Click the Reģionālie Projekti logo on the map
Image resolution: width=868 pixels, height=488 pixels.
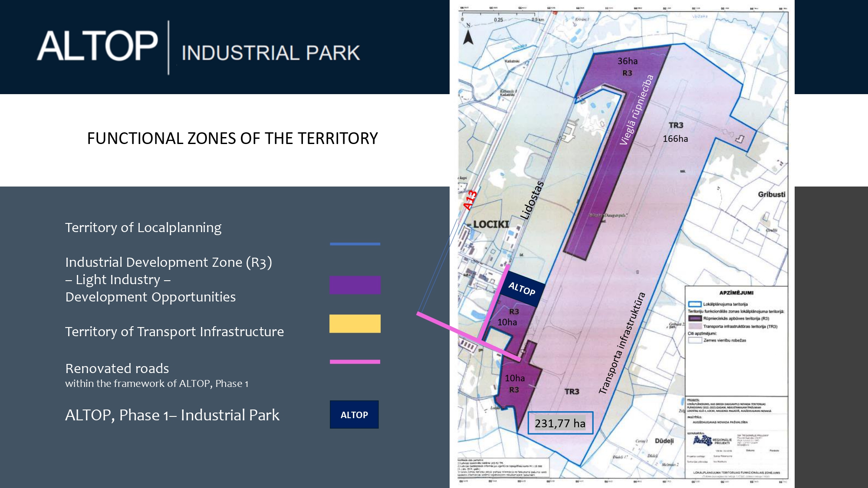click(713, 441)
